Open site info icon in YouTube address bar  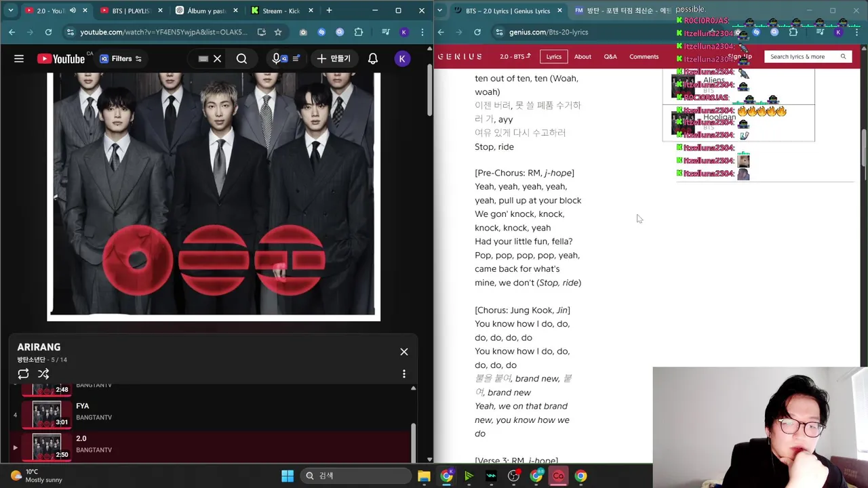70,32
